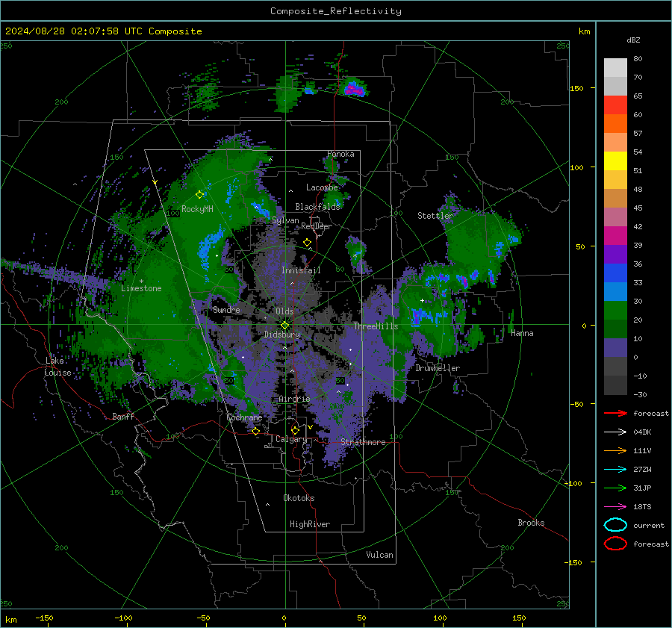
Task: Click the Banff label
Action: click(123, 416)
